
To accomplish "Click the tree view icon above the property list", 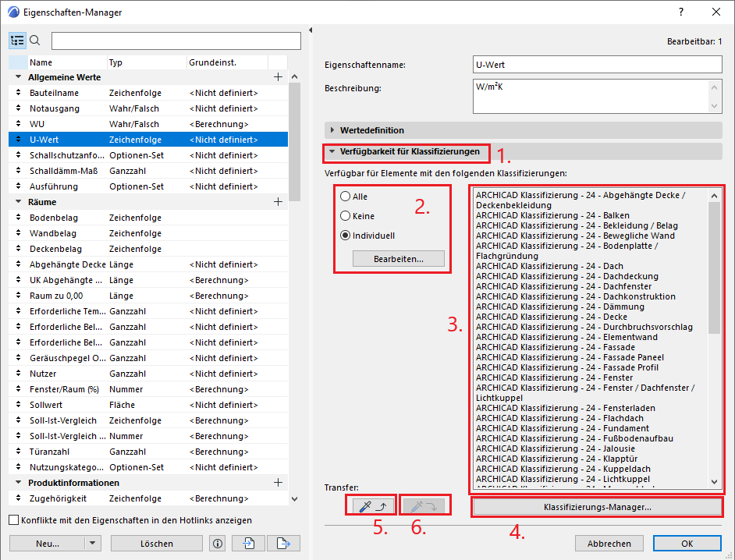I will (18, 41).
